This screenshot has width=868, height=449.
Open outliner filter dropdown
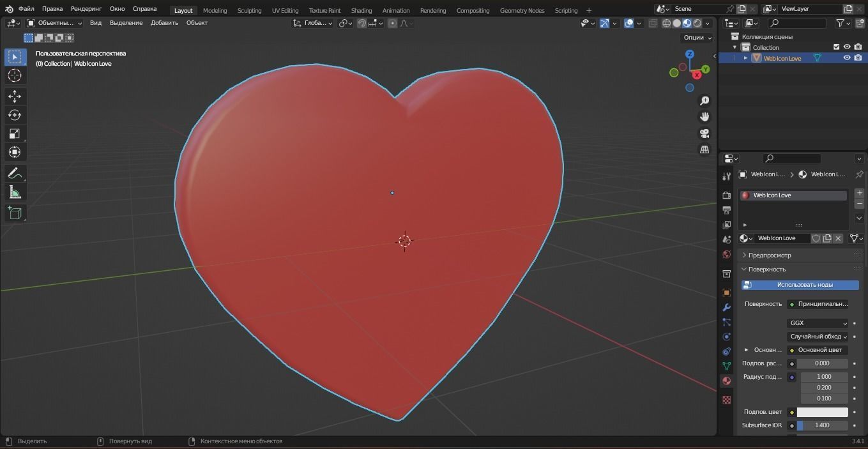pos(844,23)
